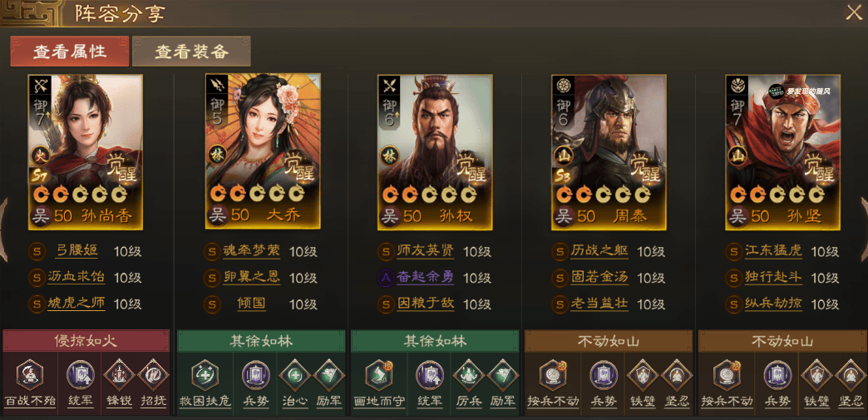Image resolution: width=868 pixels, height=420 pixels.
Task: Switch to the 查看属性 tab
Action: 70,52
